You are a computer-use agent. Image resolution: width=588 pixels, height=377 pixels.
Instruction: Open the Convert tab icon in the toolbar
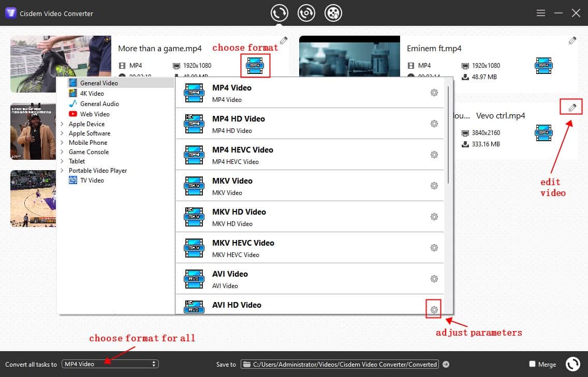(x=279, y=12)
